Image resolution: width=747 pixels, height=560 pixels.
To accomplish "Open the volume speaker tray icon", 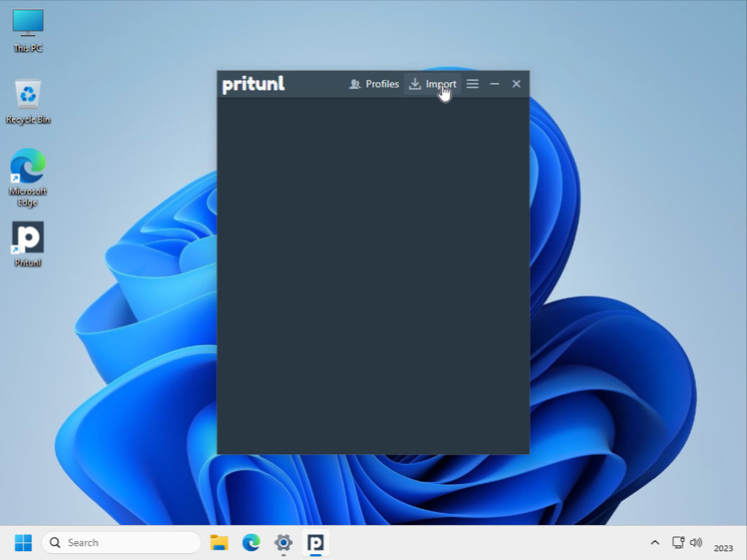I will [x=696, y=542].
